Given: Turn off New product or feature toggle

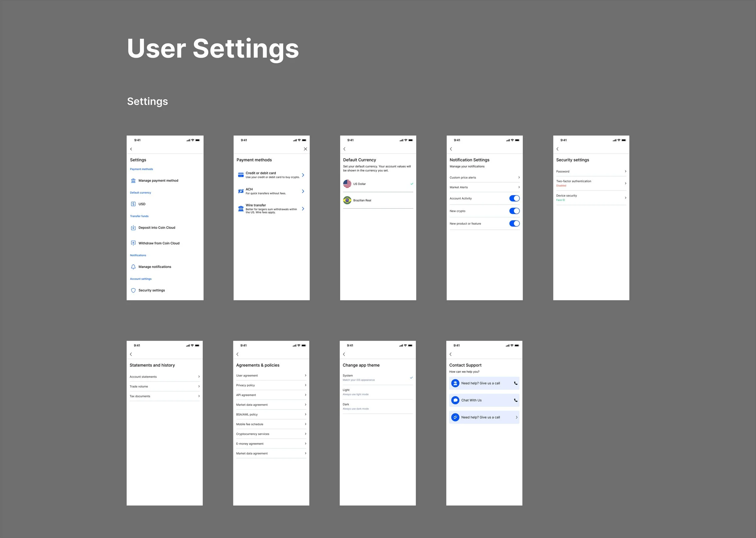Looking at the screenshot, I should pos(514,224).
